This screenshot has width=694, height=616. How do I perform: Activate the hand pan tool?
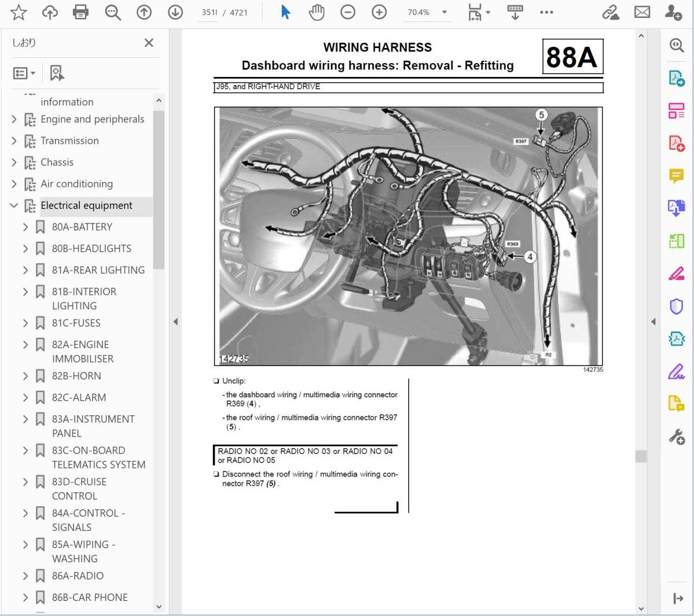click(316, 12)
